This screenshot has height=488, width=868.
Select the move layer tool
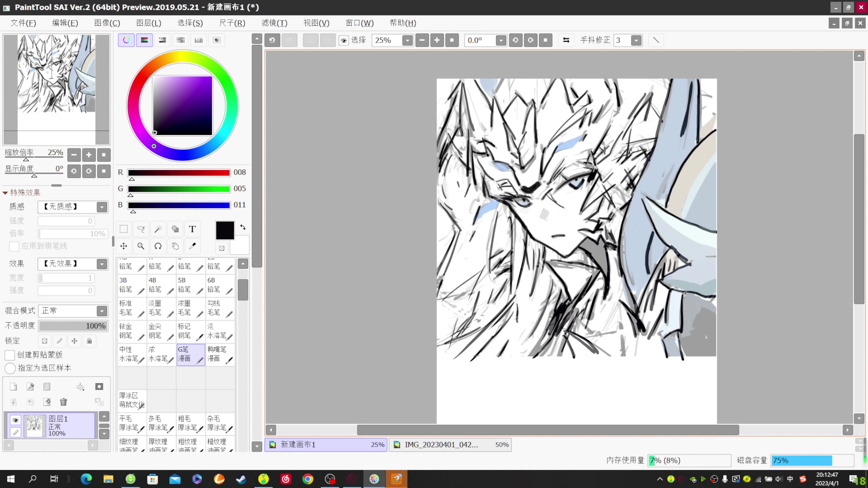(x=124, y=246)
